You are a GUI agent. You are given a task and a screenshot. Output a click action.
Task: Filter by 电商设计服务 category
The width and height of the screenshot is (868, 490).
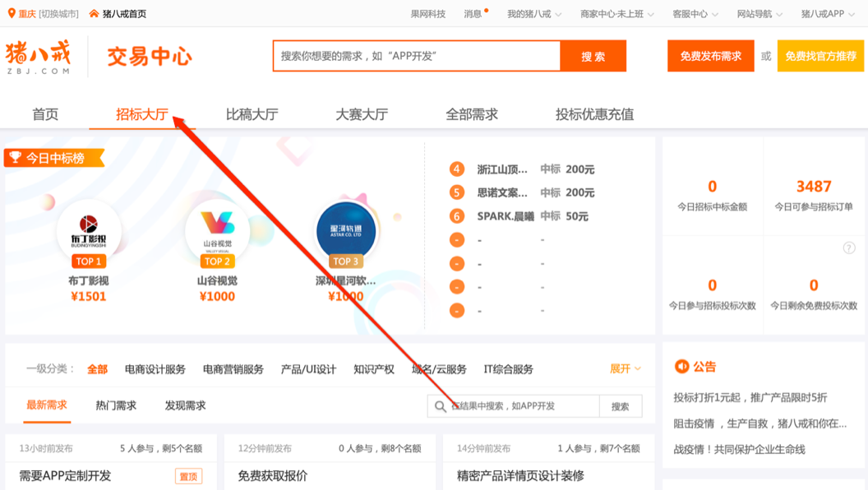tap(155, 369)
